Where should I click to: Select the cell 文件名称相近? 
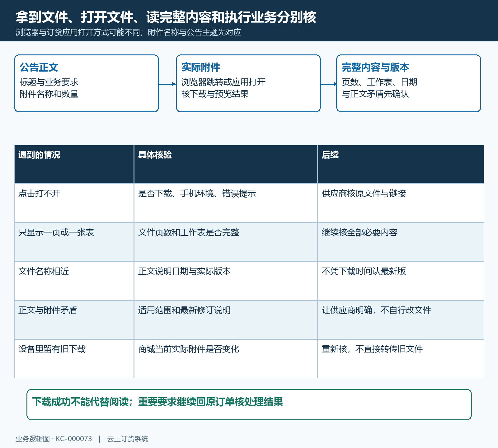pos(74,281)
